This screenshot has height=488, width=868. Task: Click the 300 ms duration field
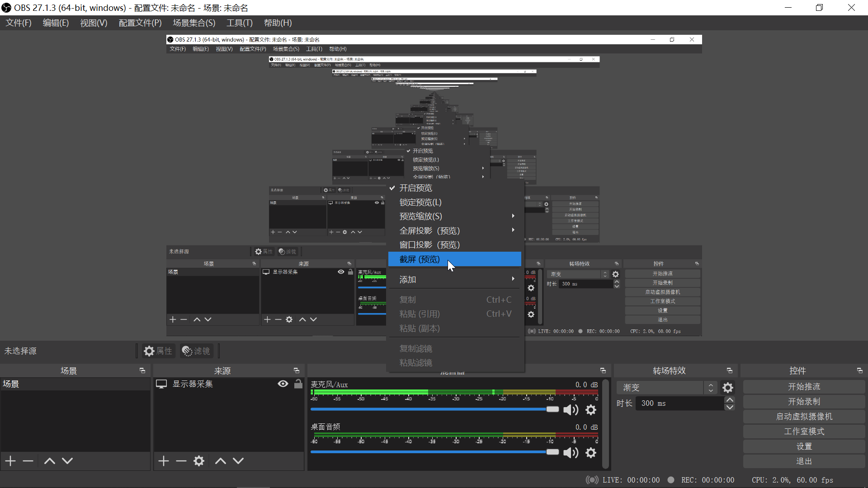tap(680, 404)
